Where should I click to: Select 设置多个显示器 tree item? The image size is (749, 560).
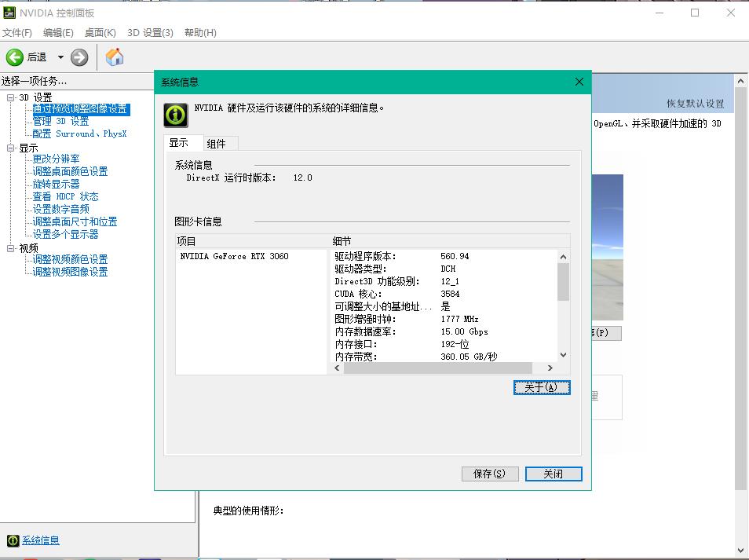(x=65, y=234)
